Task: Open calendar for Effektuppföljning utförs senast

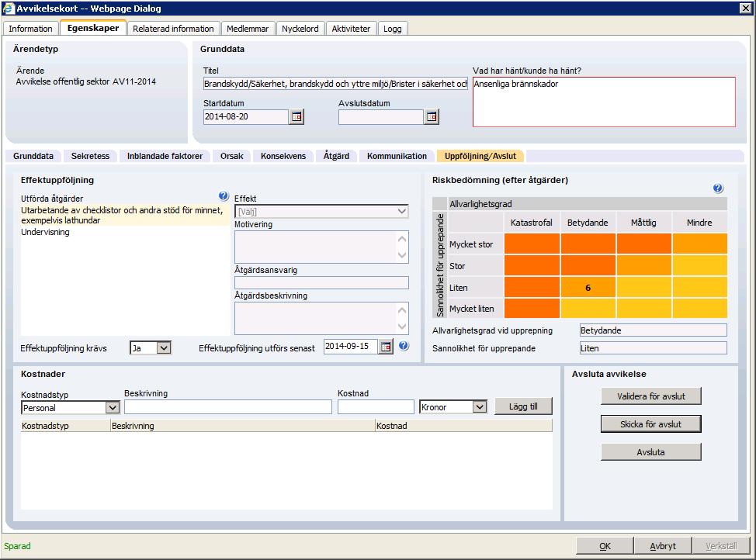Action: pos(386,347)
